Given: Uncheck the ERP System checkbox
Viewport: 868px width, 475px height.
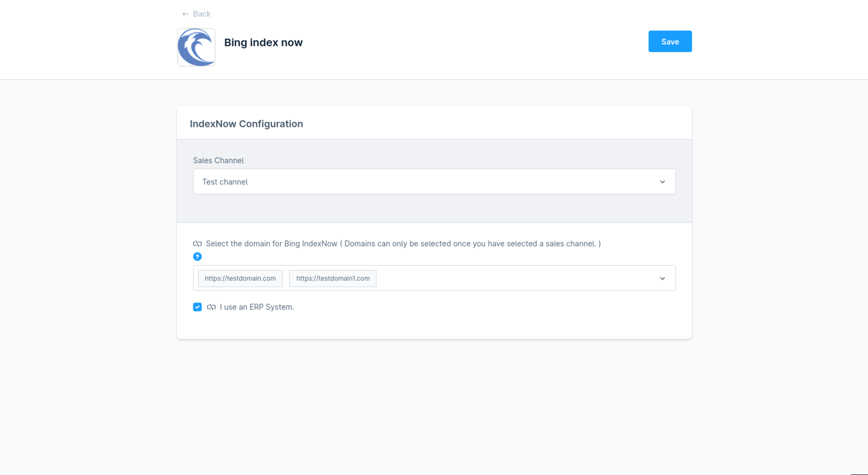Looking at the screenshot, I should (197, 307).
